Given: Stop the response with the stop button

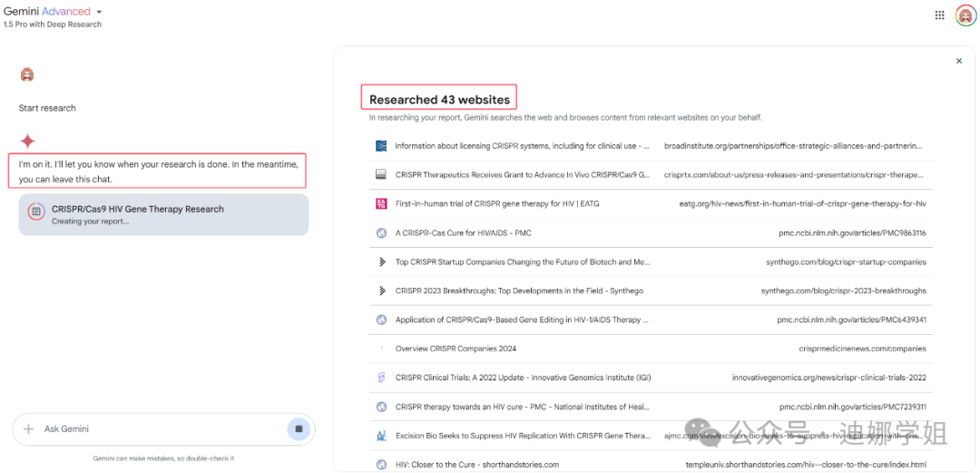Looking at the screenshot, I should coord(299,429).
